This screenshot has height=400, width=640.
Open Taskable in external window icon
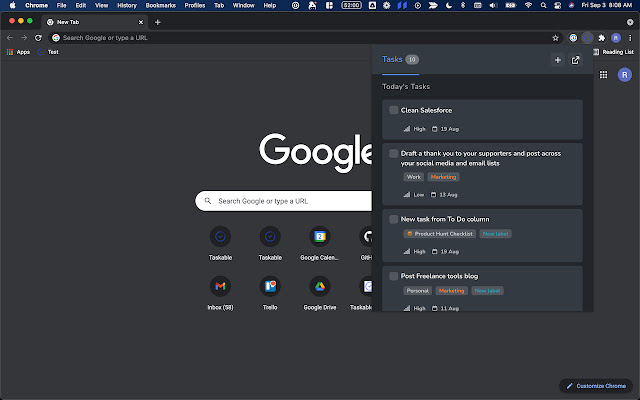576,60
